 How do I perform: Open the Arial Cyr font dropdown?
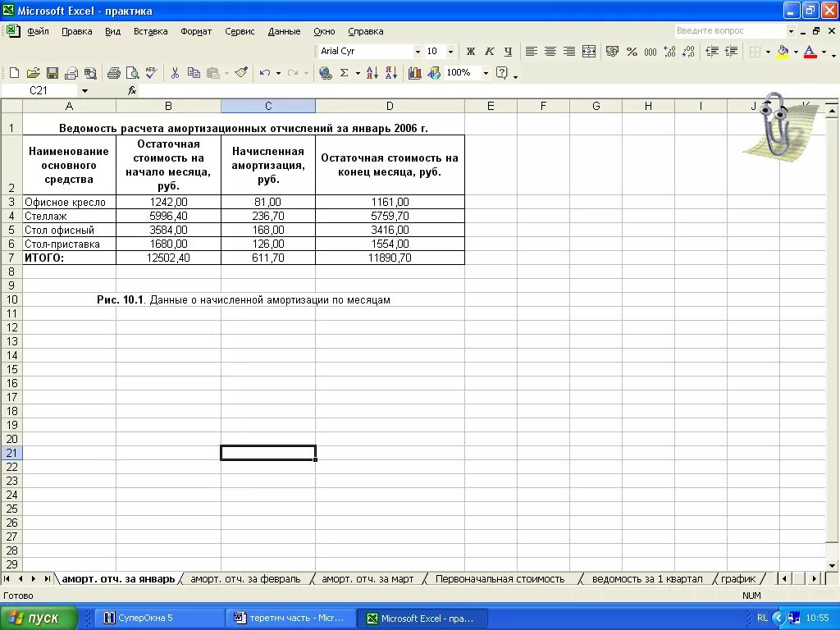pyautogui.click(x=418, y=52)
